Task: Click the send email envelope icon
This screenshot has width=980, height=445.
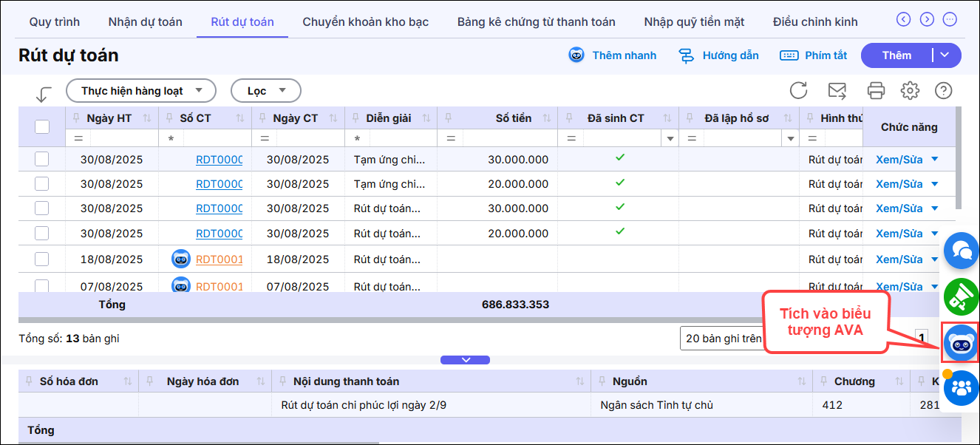Action: click(837, 91)
